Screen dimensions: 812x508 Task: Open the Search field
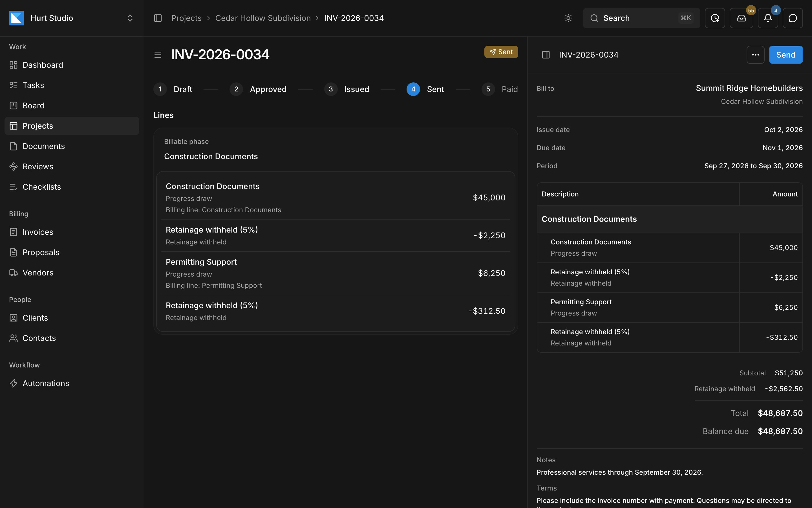coord(641,18)
